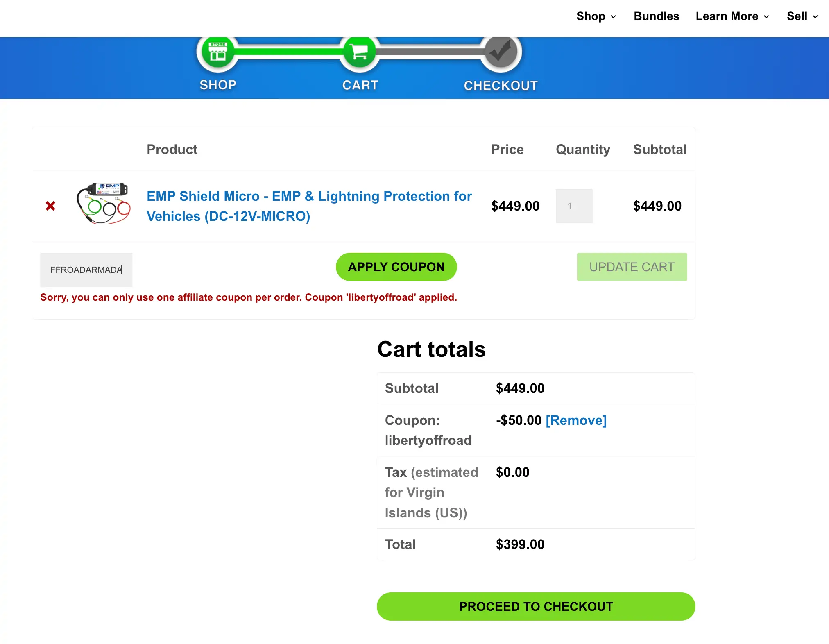Click inside the coupon code input field
829x644 pixels.
click(x=86, y=270)
